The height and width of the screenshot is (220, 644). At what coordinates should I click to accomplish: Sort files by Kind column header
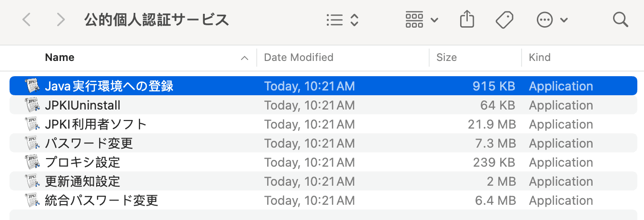point(540,58)
